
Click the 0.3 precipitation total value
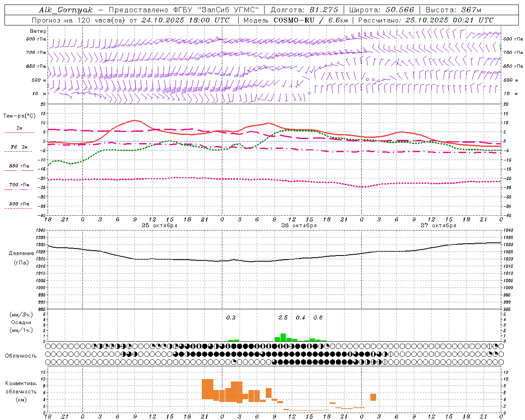[231, 317]
